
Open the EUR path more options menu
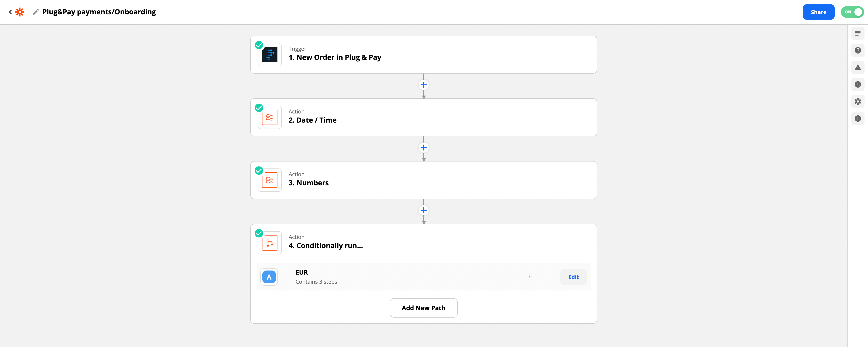tap(529, 277)
